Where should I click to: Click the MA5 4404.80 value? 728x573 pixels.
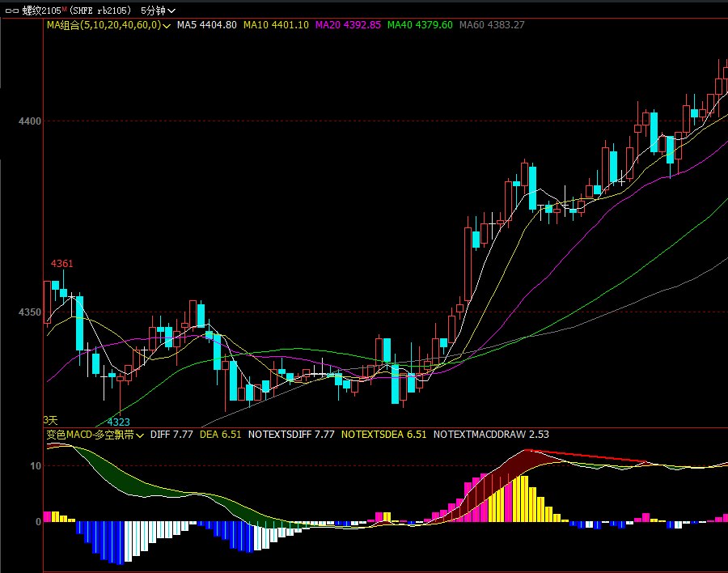(206, 25)
